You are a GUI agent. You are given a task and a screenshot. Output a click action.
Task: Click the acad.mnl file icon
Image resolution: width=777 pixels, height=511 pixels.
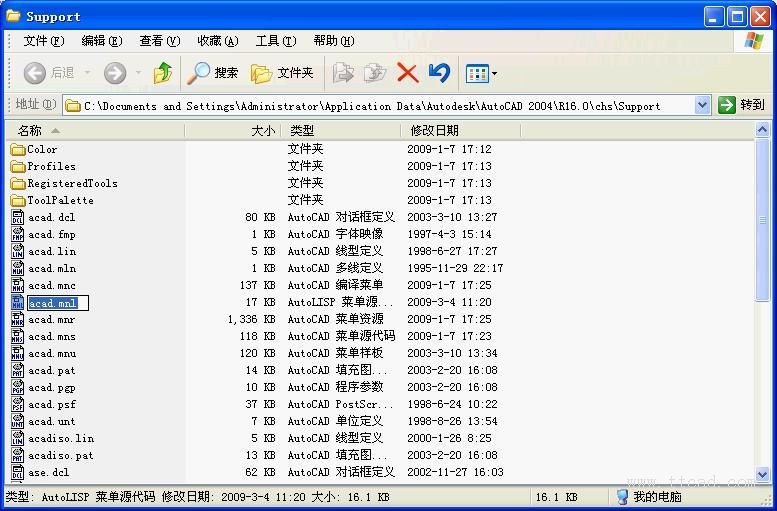coord(17,302)
